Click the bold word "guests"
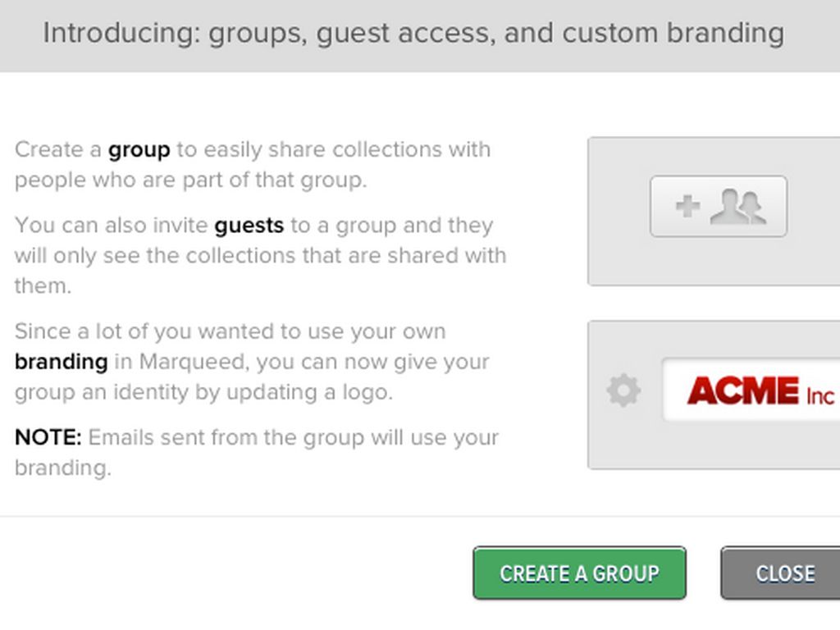 (x=249, y=226)
